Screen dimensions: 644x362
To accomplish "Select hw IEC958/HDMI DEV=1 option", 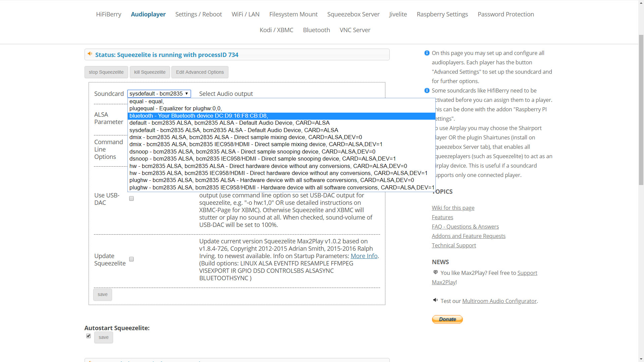I will pyautogui.click(x=281, y=173).
